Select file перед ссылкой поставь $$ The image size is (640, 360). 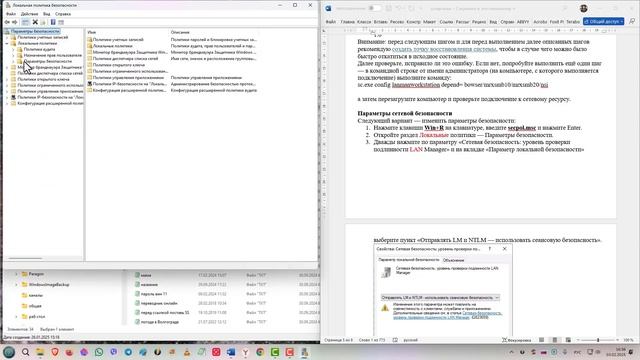[x=165, y=313]
